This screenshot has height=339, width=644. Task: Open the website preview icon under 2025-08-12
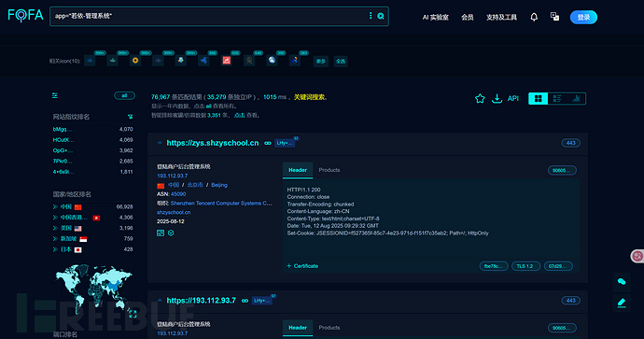click(161, 233)
